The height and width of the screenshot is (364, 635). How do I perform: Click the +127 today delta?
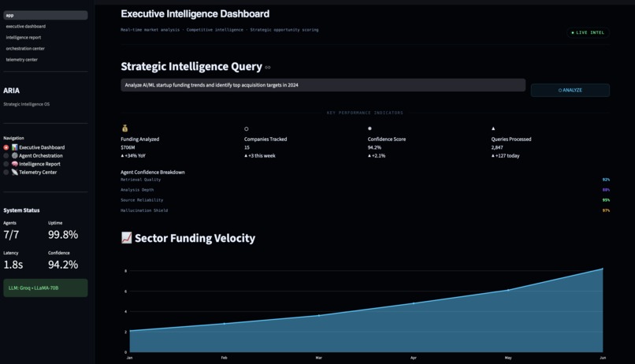506,155
